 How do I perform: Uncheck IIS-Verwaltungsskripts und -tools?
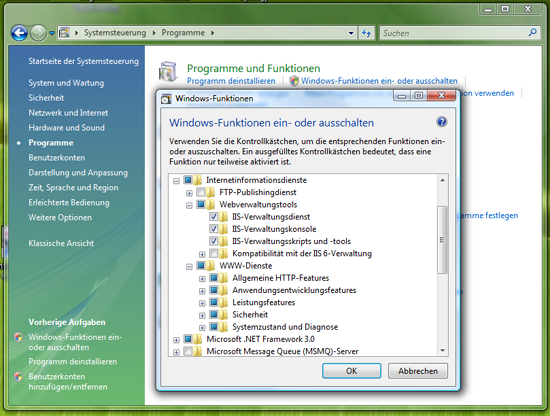(x=214, y=241)
